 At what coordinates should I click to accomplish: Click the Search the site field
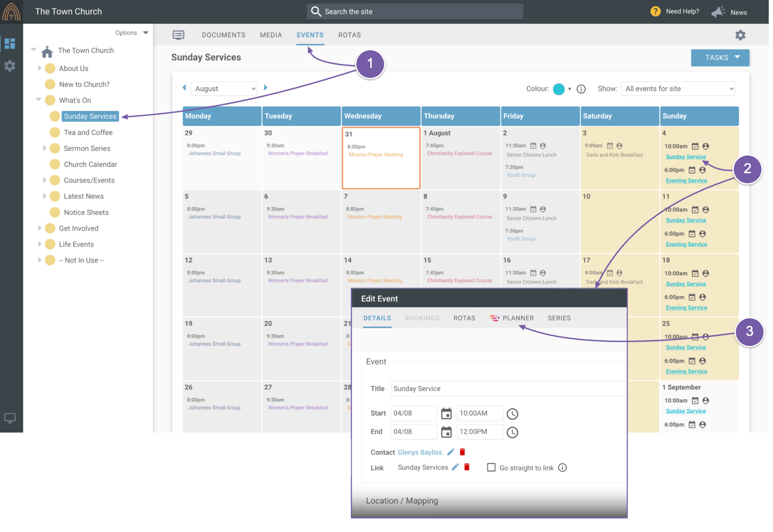coord(415,12)
